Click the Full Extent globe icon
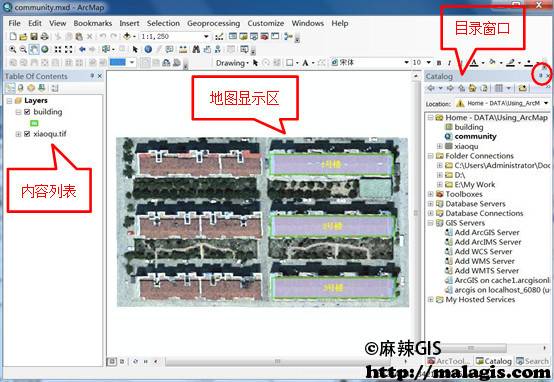 tap(45, 49)
